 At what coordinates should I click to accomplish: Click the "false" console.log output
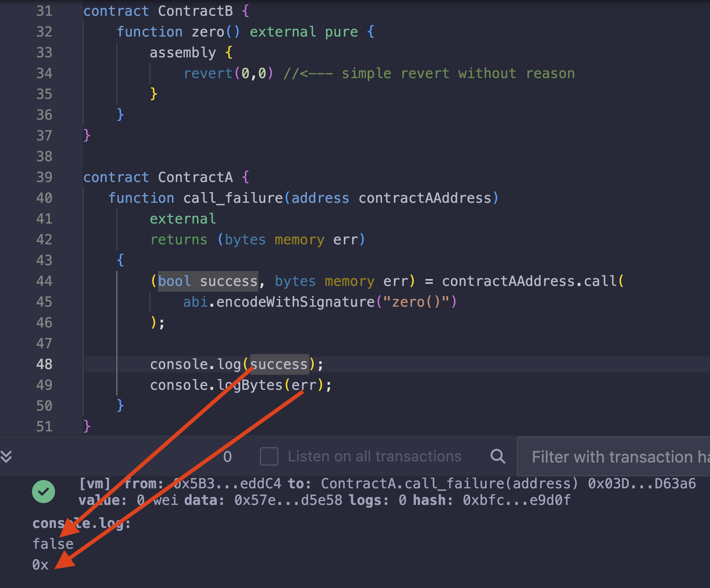[x=53, y=544]
